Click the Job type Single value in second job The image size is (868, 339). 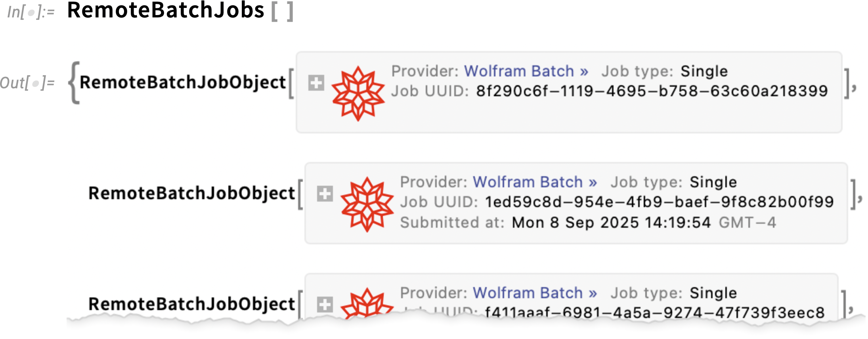click(x=713, y=182)
